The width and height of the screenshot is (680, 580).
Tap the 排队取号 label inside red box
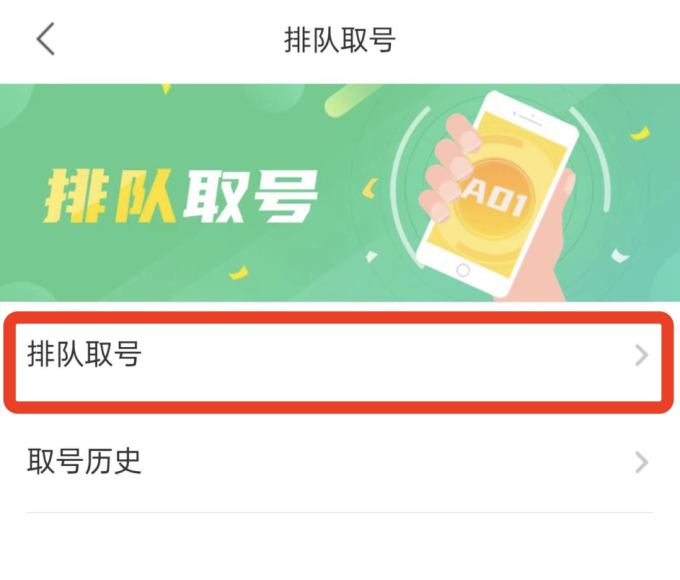click(84, 354)
